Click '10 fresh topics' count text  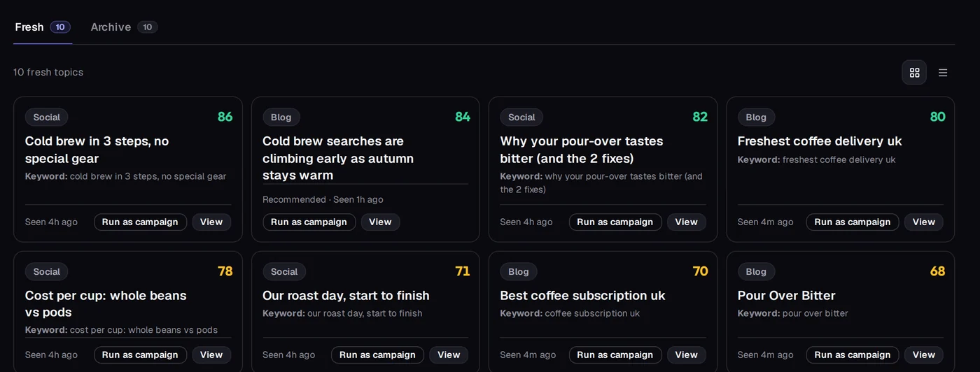[48, 72]
